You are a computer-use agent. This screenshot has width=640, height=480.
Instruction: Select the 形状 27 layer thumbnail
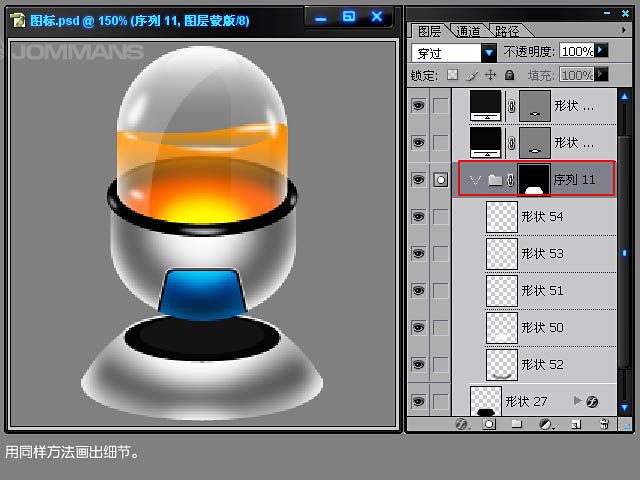pyautogui.click(x=486, y=401)
